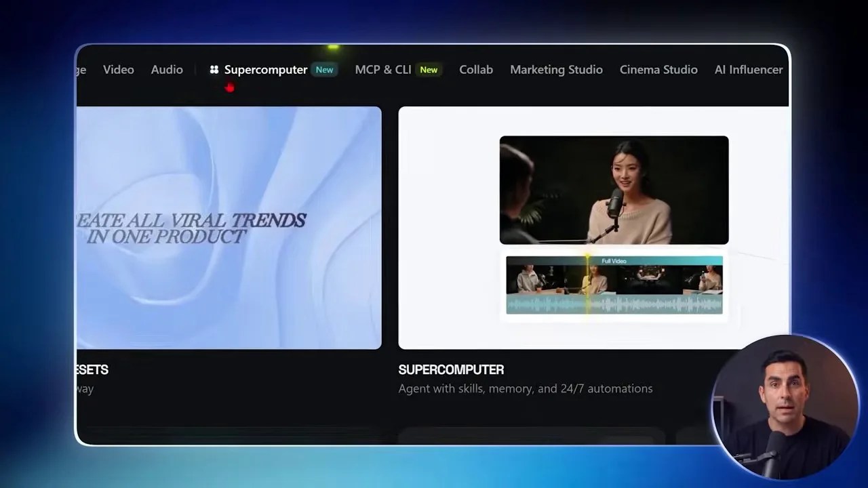Image resolution: width=868 pixels, height=488 pixels.
Task: Go to Marketing Studio
Action: point(556,70)
